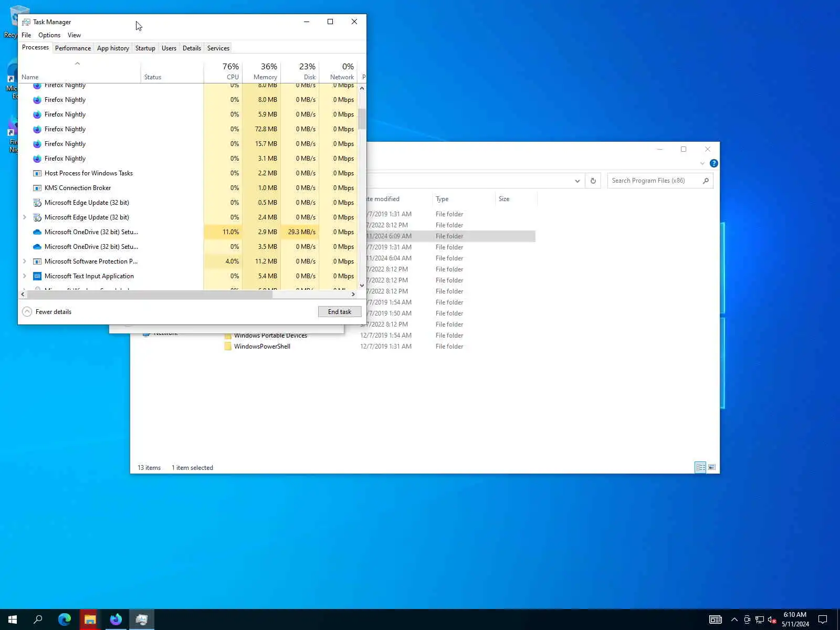Open the network status tray icon
This screenshot has width=840, height=630.
point(760,619)
